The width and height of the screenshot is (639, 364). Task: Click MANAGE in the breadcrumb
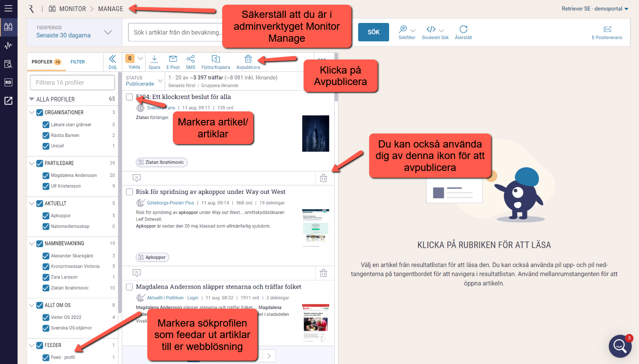coord(111,9)
